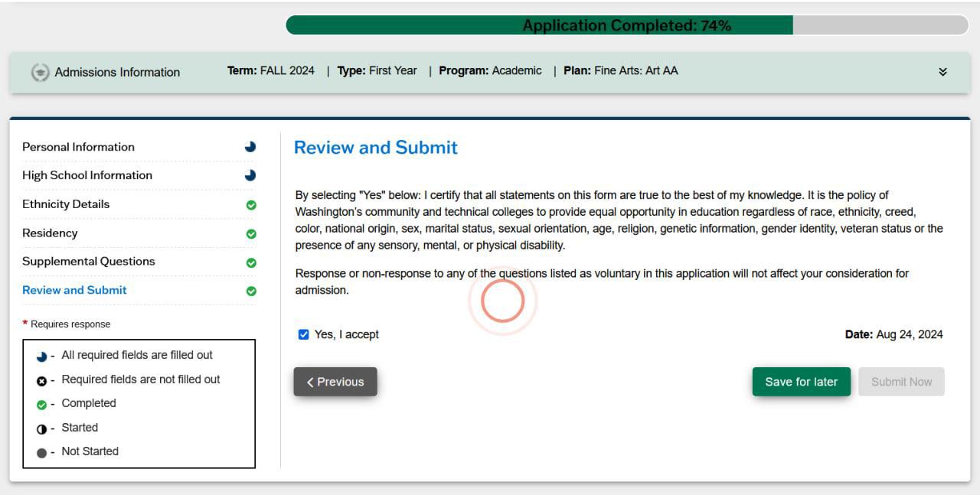980x495 pixels.
Task: Click Personal Information status pie icon
Action: (x=250, y=147)
